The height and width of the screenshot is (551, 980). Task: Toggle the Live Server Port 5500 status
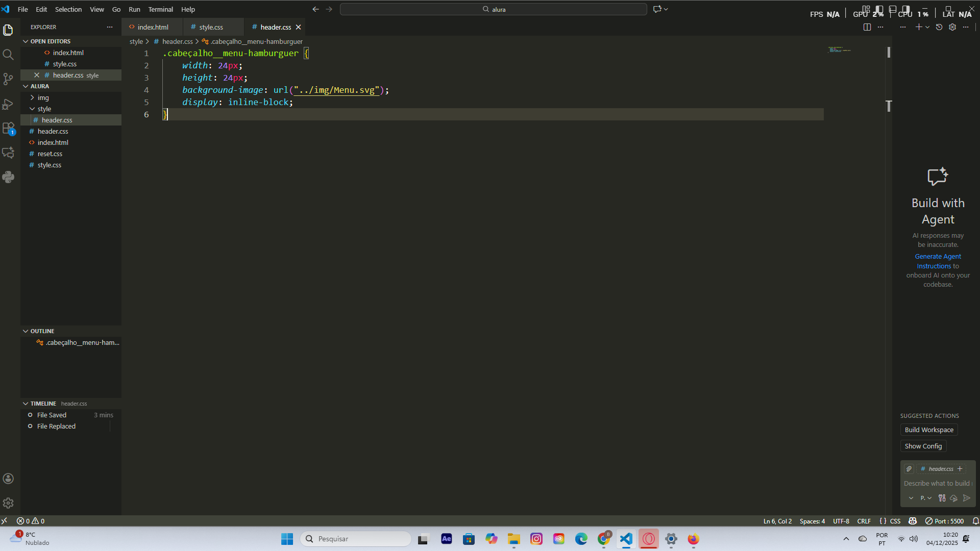tap(944, 521)
